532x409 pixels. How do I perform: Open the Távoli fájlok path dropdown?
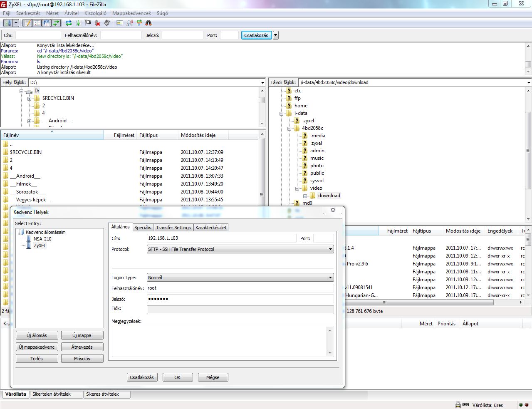pyautogui.click(x=529, y=82)
